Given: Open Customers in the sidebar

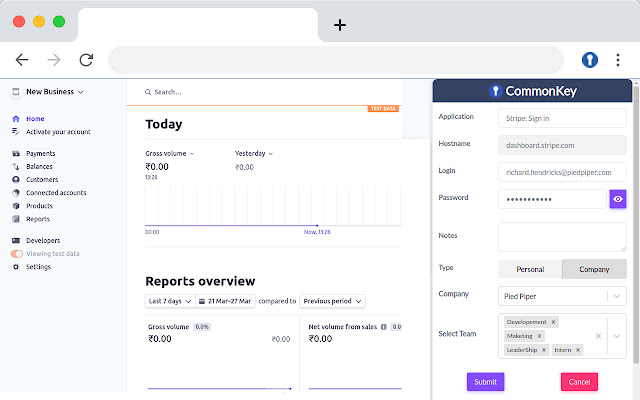Looking at the screenshot, I should tap(42, 180).
